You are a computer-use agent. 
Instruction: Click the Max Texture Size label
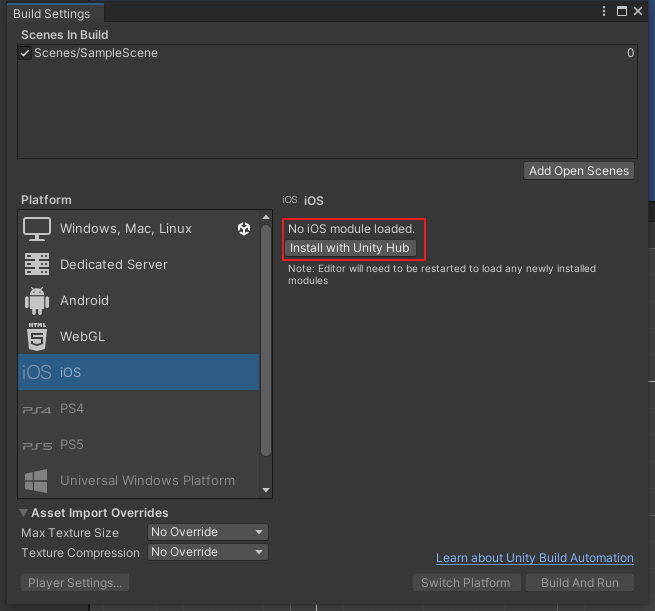70,532
